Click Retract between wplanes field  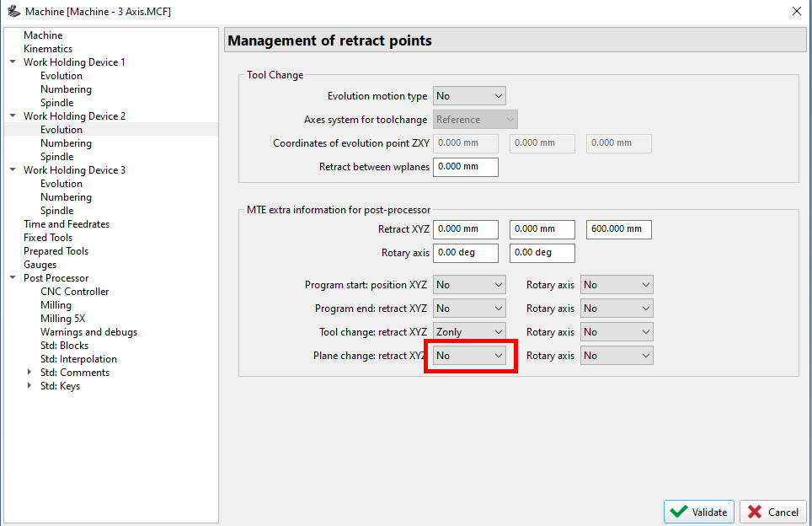tap(466, 167)
